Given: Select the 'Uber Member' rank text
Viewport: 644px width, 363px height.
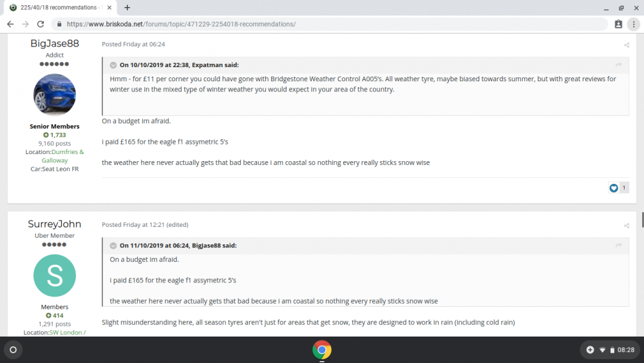Looking at the screenshot, I should pos(55,235).
